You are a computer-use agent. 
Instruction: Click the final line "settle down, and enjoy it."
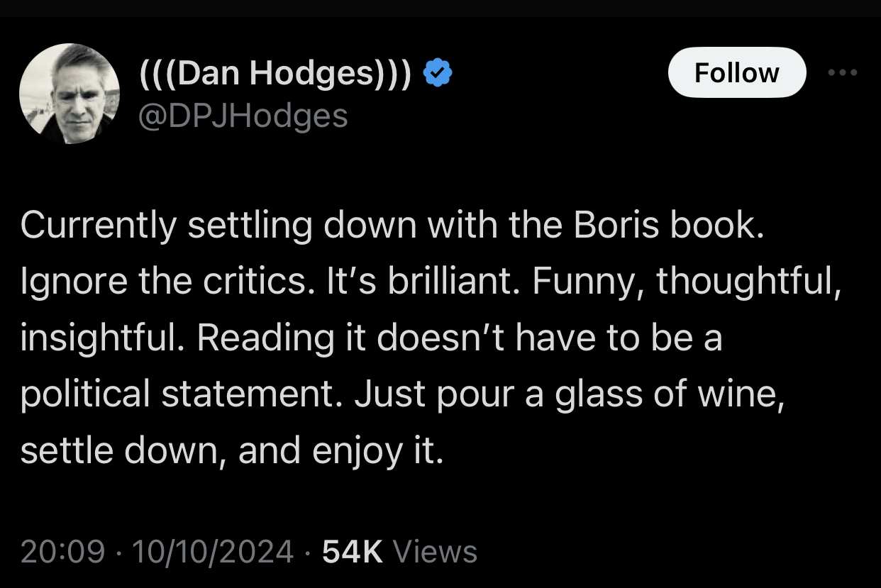(x=232, y=450)
